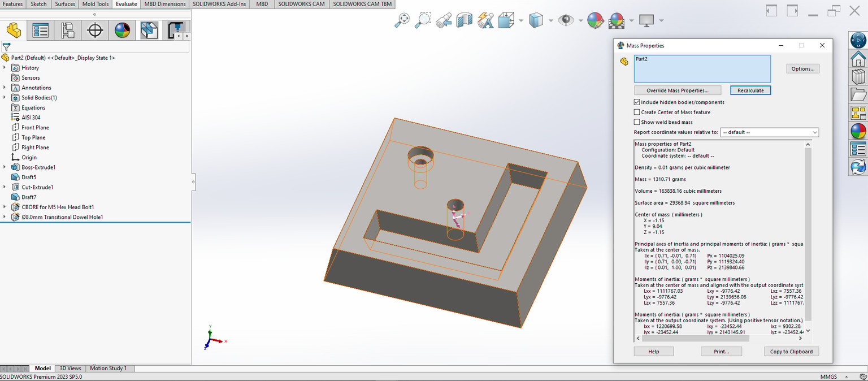
Task: Open the SOLIDWORKS Forum refresh-arrows icon
Action: click(858, 167)
